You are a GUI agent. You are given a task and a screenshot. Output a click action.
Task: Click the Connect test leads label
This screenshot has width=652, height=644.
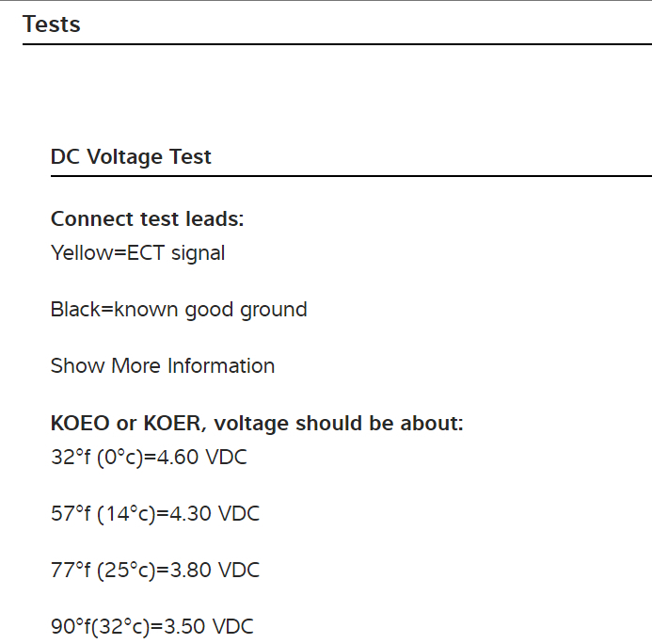(147, 218)
